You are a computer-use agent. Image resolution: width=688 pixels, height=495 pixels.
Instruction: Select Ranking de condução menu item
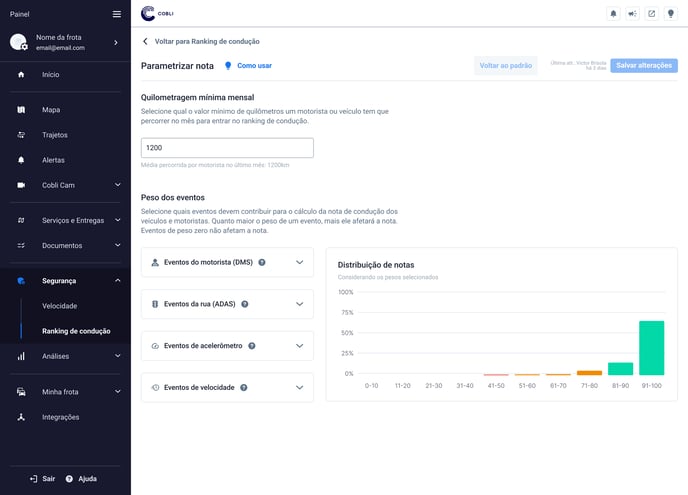[x=76, y=331]
